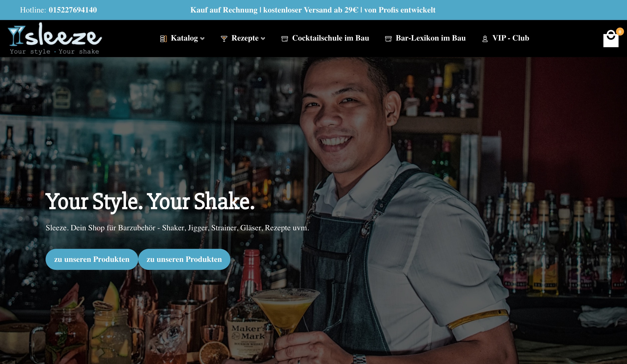627x364 pixels.
Task: Click the Your Style. Your Shake. headline
Action: pyautogui.click(x=150, y=202)
